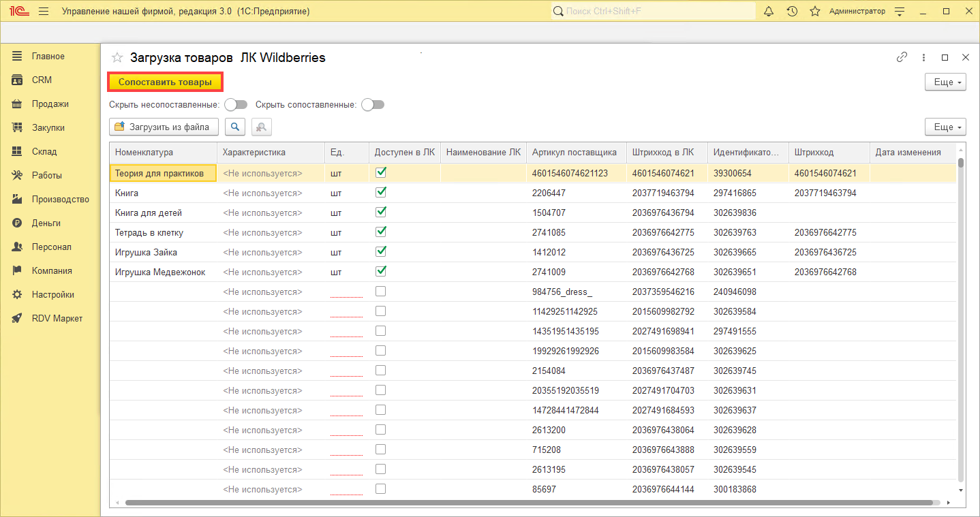Uncheck Доступен в ЛК for Игрушка Зайка
The image size is (980, 517).
[381, 251]
